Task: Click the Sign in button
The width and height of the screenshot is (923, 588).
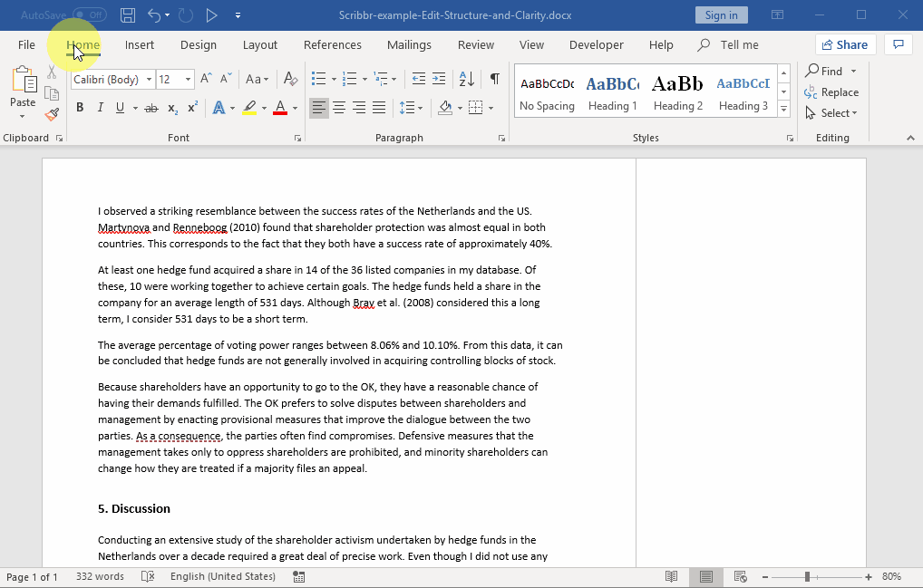Action: [721, 14]
